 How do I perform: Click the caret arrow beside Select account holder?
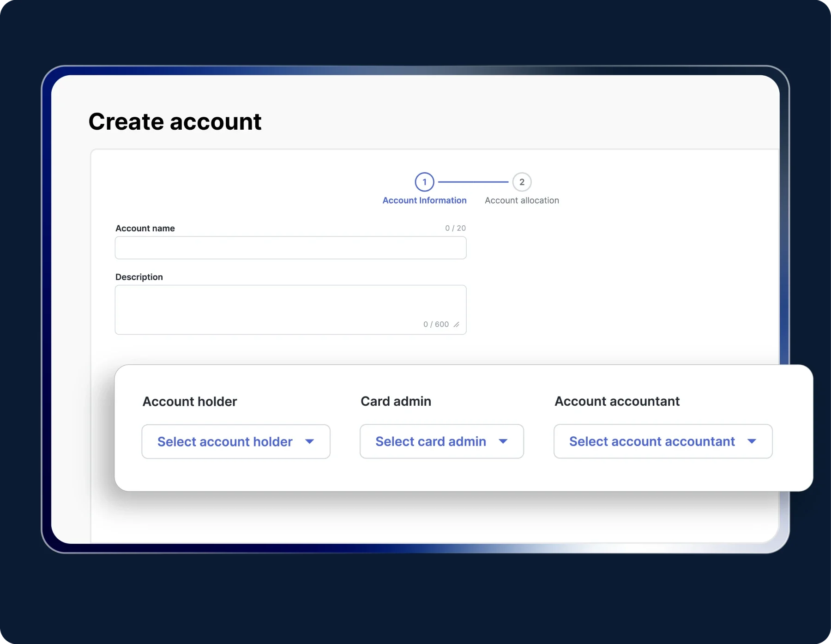pos(310,442)
